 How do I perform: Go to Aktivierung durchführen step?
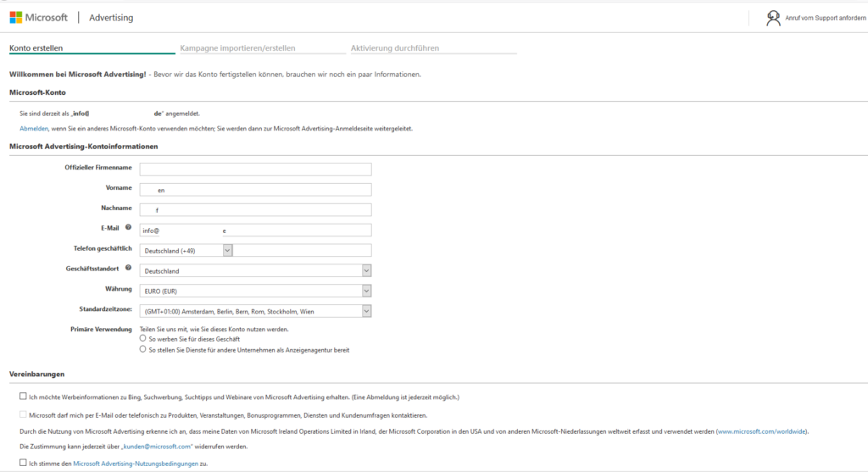point(395,48)
